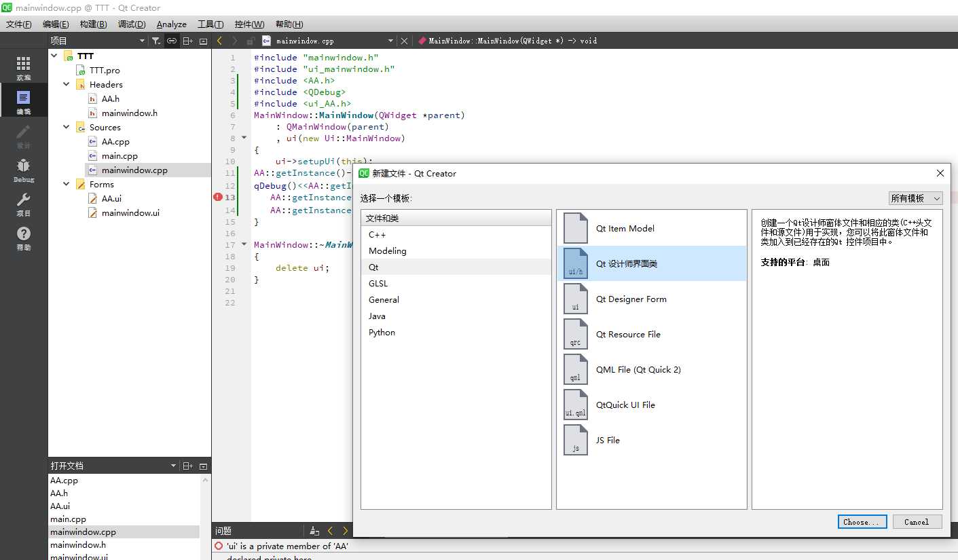Open the 欢迎 (Welcome) mode
Image resolution: width=958 pixels, height=560 pixels.
point(24,69)
